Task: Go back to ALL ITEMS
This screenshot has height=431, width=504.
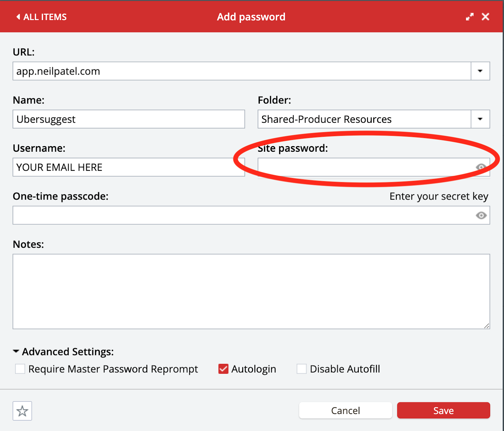Action: pos(42,17)
